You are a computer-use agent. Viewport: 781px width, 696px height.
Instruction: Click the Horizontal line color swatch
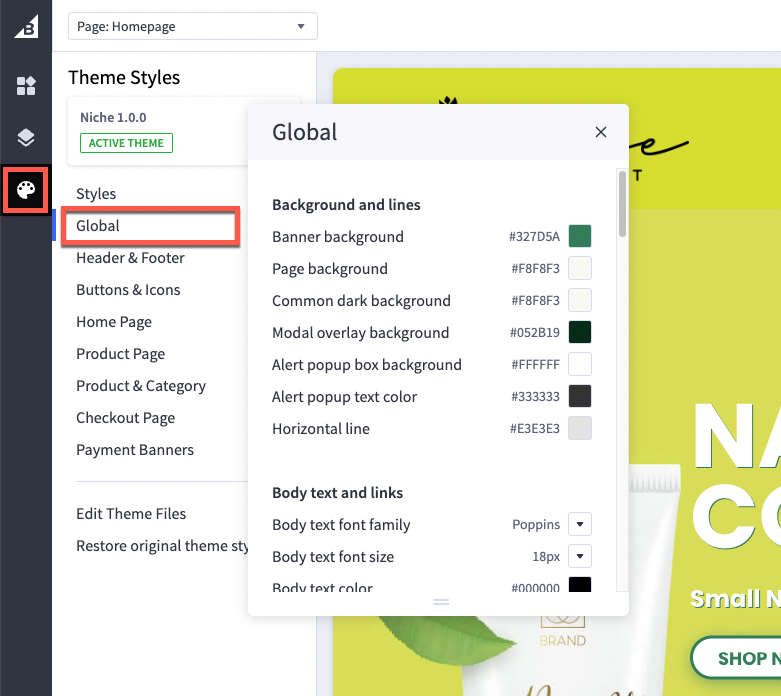[580, 429]
